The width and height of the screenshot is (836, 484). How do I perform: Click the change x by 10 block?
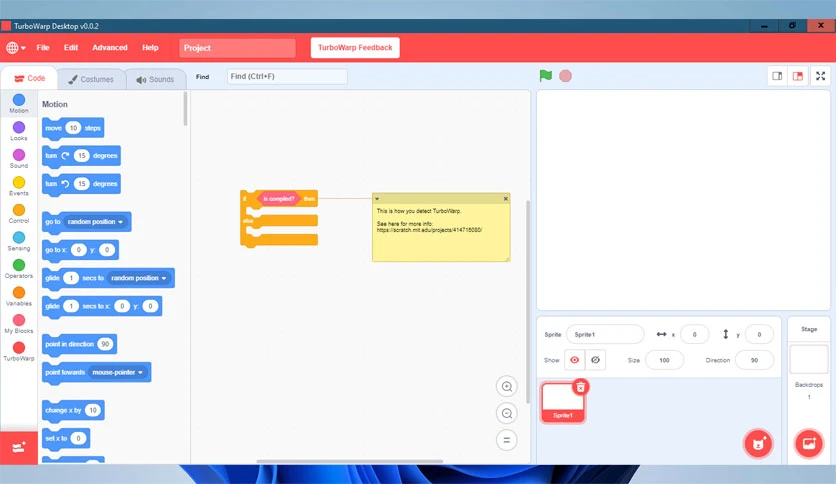pos(73,410)
